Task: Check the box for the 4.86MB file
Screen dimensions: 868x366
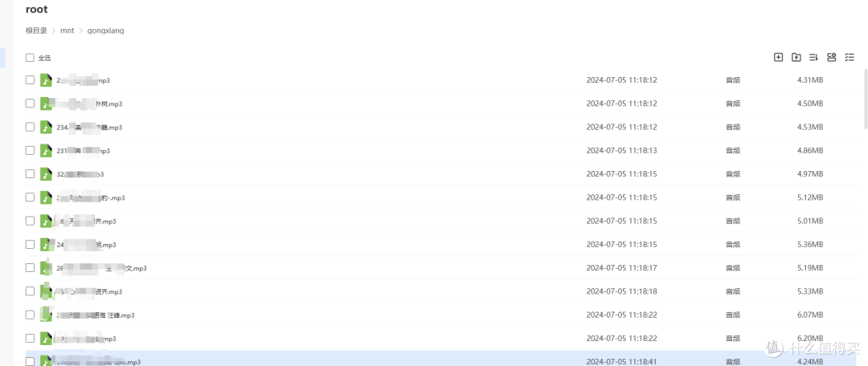Action: pos(30,150)
